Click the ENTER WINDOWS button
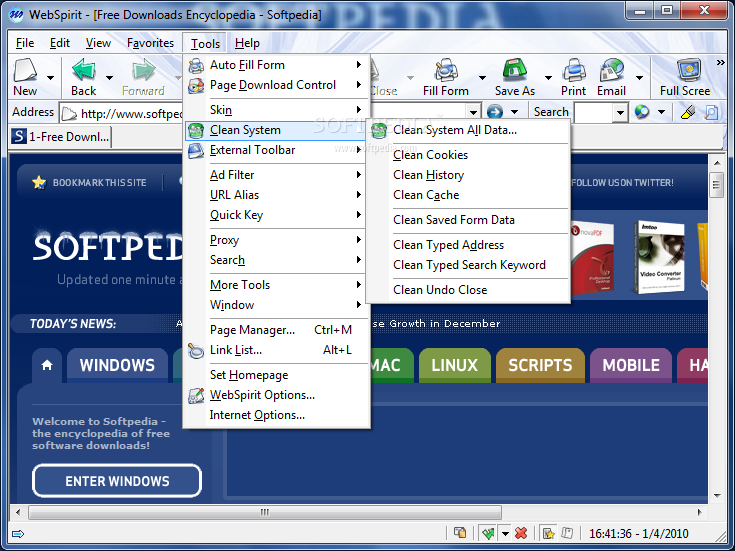 tap(117, 481)
